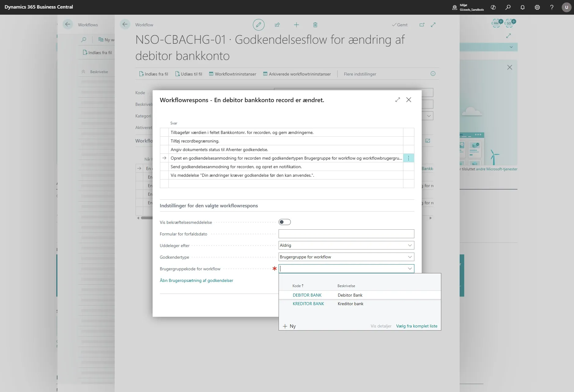
Task: Open notifications bell in top bar
Action: [x=523, y=7]
